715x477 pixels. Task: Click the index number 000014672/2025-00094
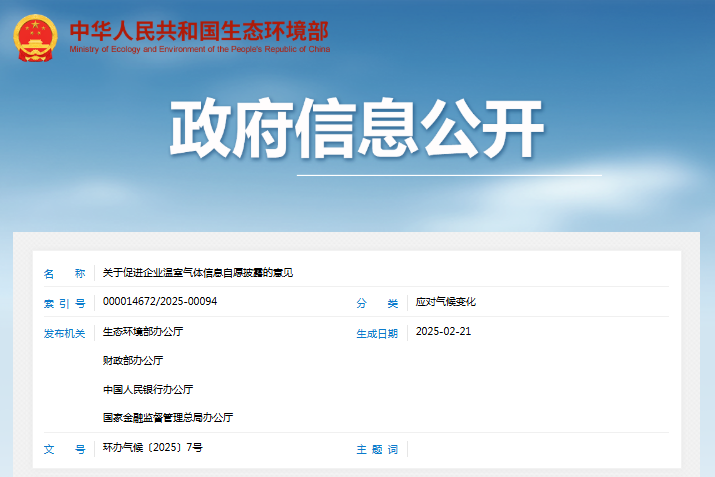(160, 302)
